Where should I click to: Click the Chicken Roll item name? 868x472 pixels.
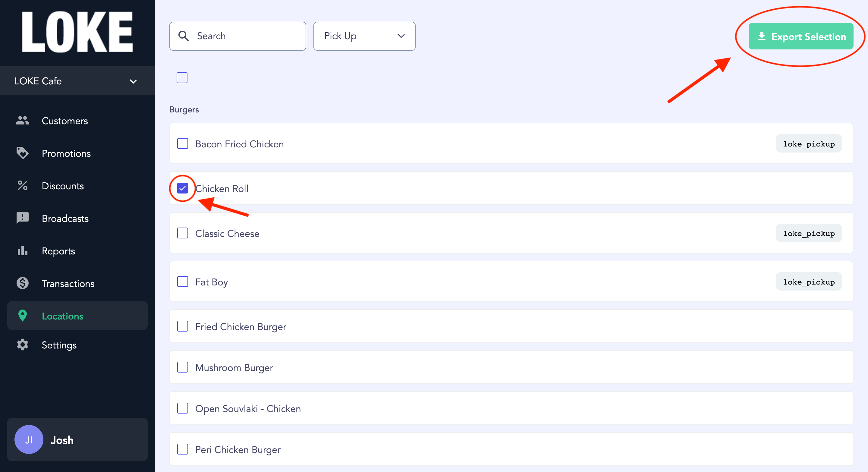click(222, 188)
